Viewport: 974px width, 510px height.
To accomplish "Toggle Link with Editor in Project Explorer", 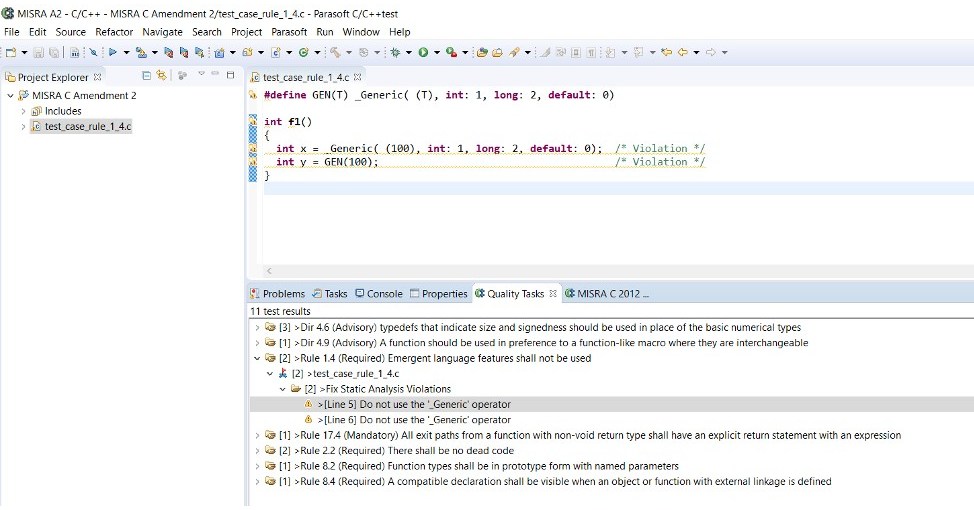I will (x=160, y=76).
